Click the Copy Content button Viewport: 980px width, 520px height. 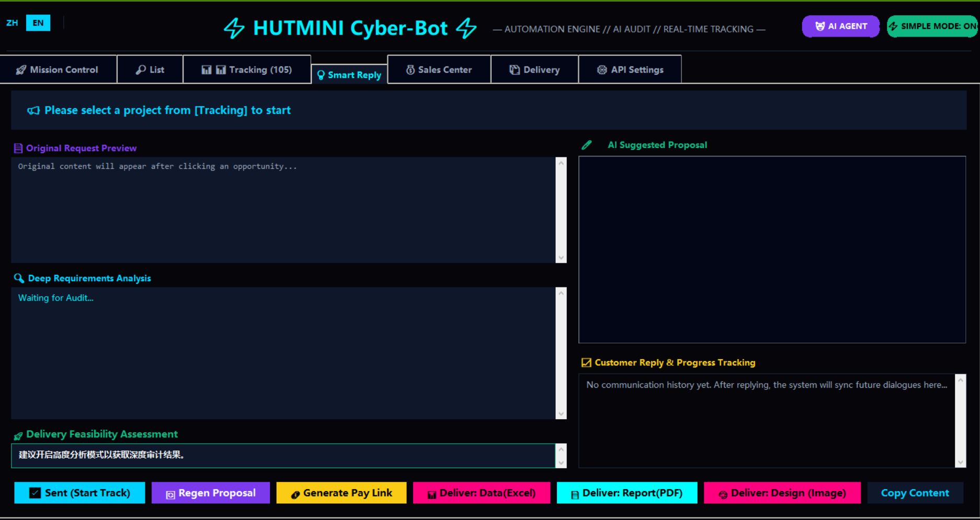coord(915,492)
